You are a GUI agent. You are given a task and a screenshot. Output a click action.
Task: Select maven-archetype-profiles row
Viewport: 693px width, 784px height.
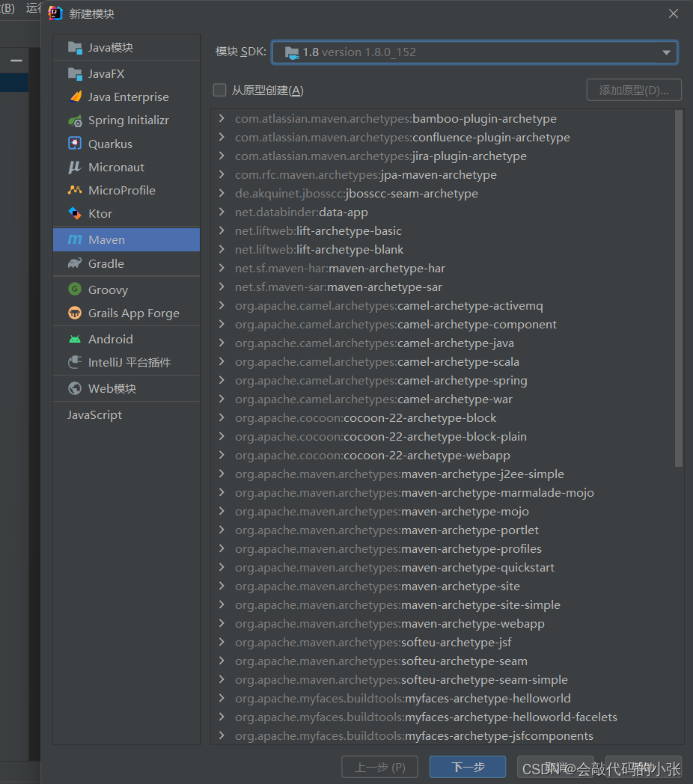[x=443, y=548]
